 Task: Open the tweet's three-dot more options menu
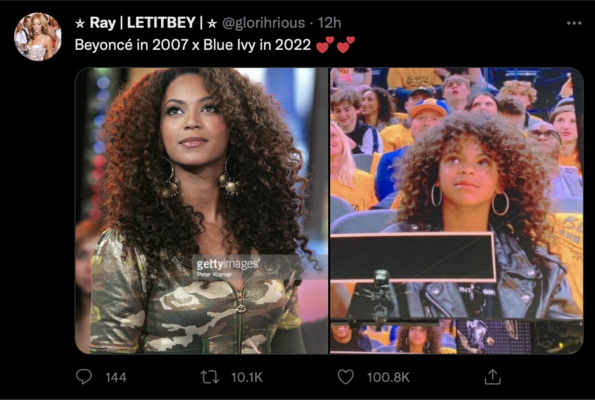[574, 23]
